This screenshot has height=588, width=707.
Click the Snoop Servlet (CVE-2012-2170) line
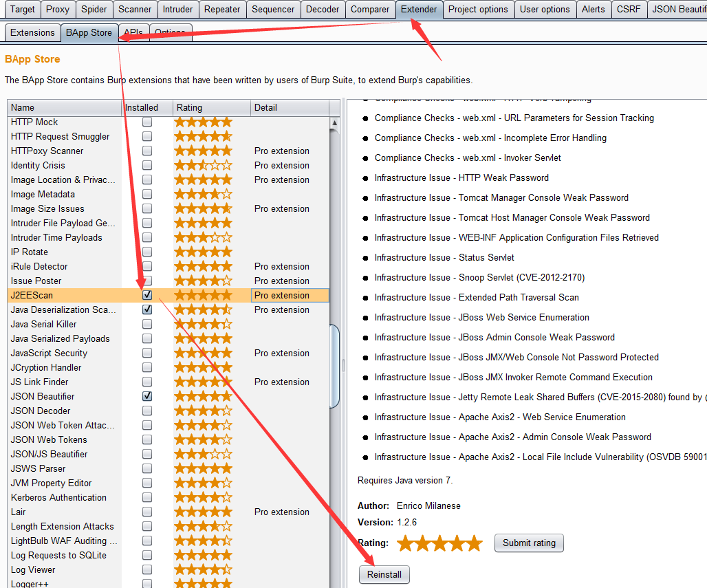pos(479,277)
